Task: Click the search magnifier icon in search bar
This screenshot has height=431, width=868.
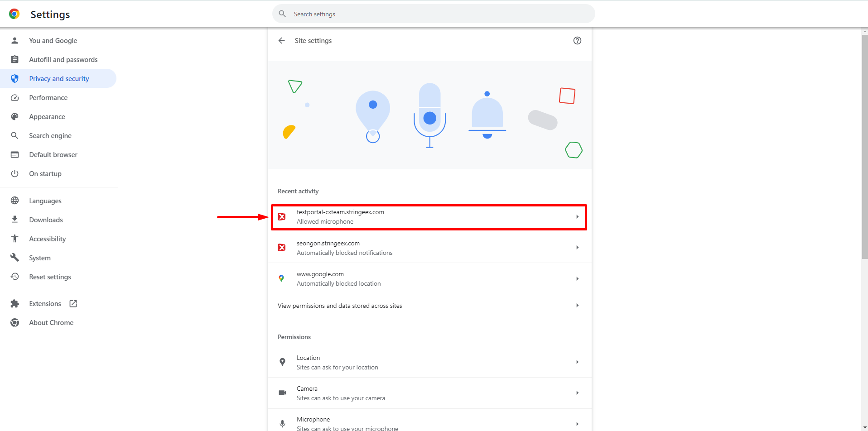Action: coord(282,14)
